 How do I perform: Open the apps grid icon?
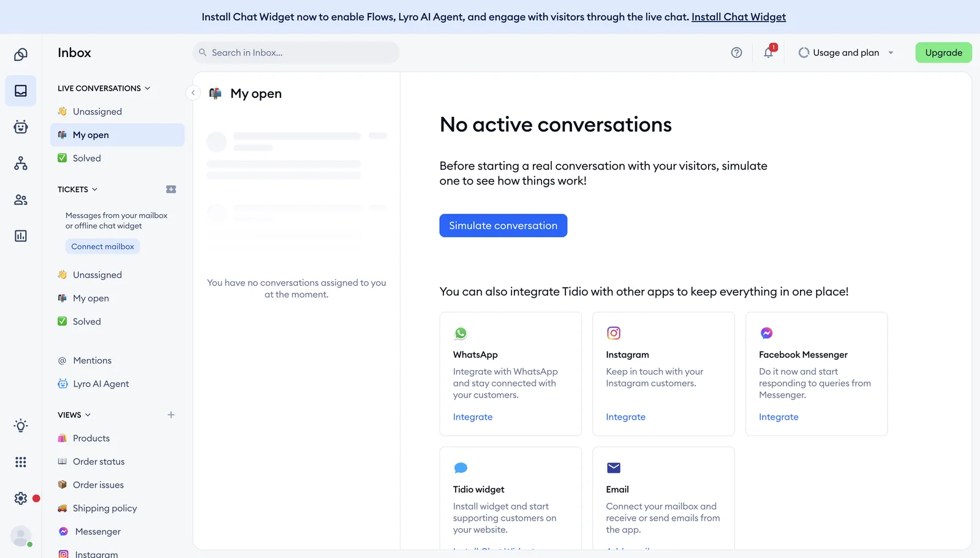click(21, 462)
